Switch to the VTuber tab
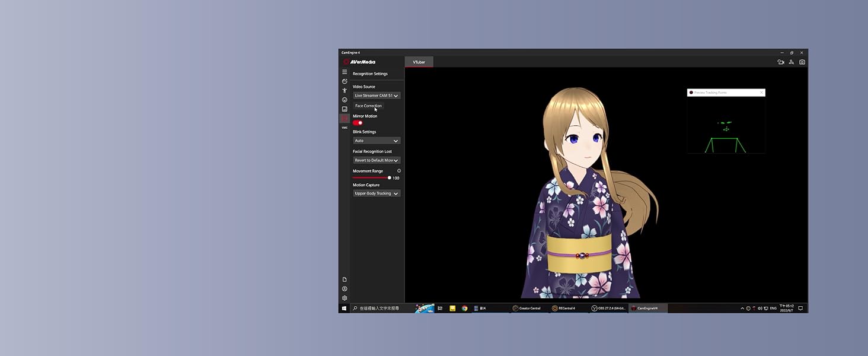The height and width of the screenshot is (356, 868). (419, 62)
